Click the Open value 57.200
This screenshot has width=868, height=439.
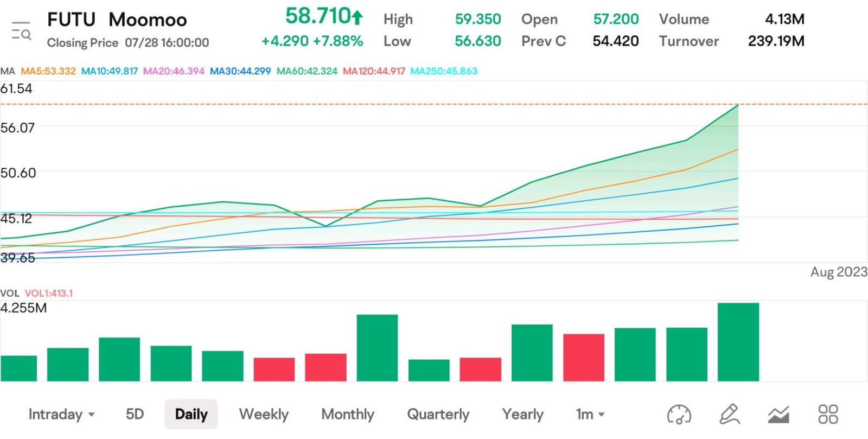point(616,19)
